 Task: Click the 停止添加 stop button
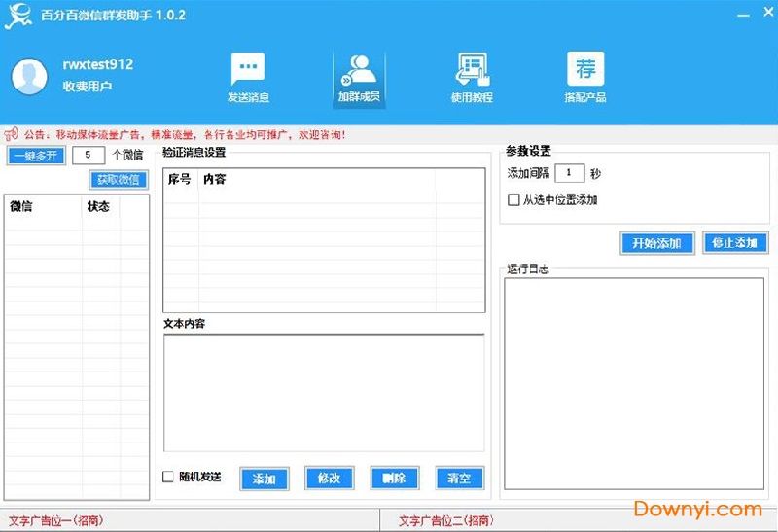click(735, 243)
